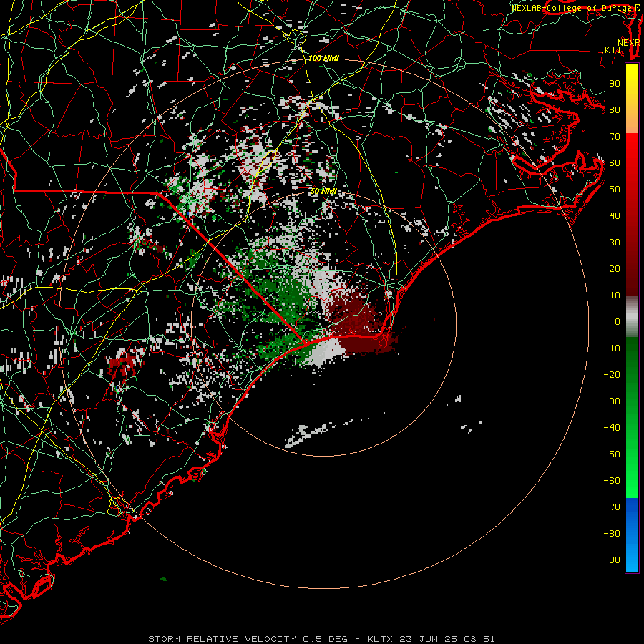Select the -20 value on velocity scale
This screenshot has height=644, width=644.
pos(612,374)
